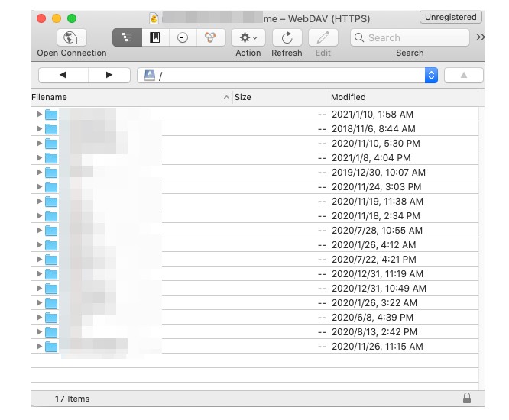
Task: Click the Edit pencil icon
Action: click(323, 37)
